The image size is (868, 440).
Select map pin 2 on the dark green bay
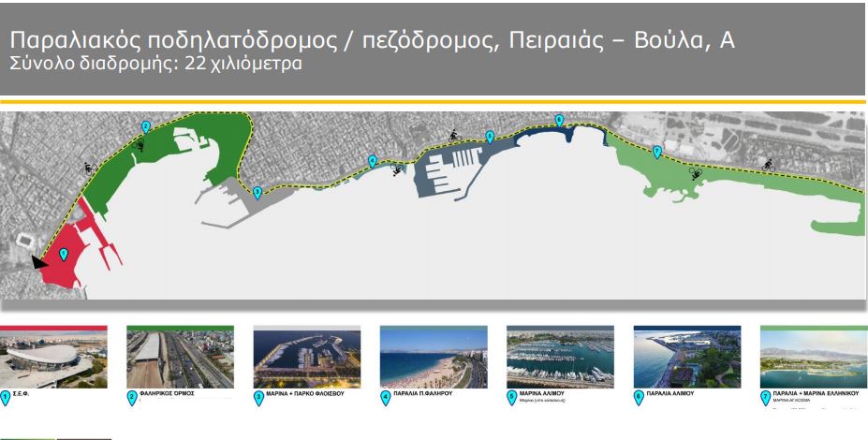(145, 127)
